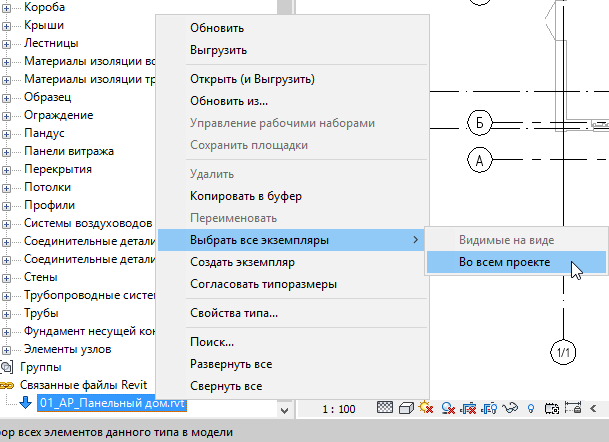Open Temporary View Properties icon
609x442 pixels.
[552, 409]
